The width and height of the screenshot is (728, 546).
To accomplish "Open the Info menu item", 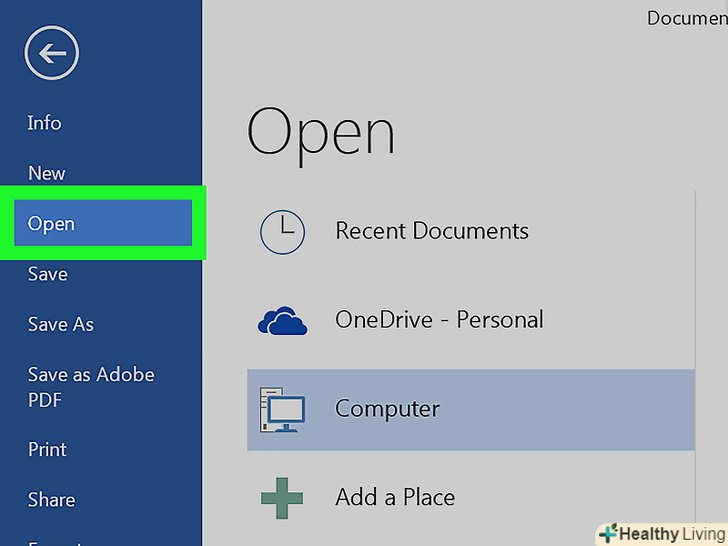I will 44,123.
